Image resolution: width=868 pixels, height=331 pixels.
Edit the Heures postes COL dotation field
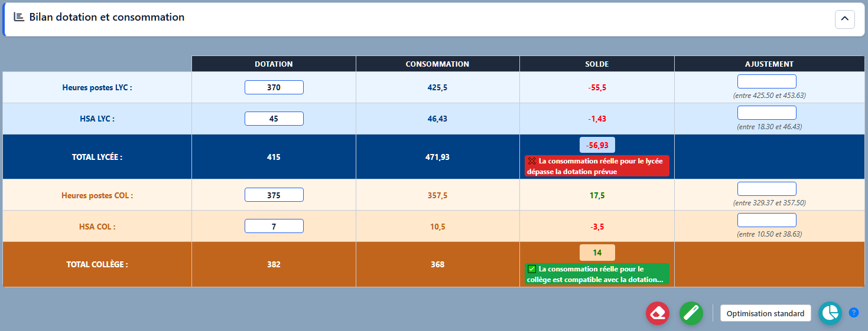(x=274, y=195)
